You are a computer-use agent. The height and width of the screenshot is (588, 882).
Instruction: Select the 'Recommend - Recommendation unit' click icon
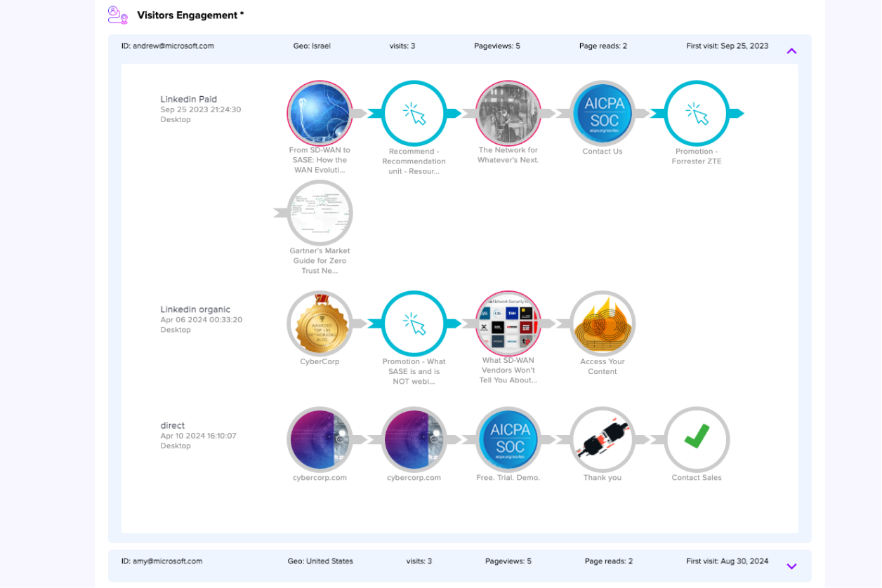(x=414, y=114)
